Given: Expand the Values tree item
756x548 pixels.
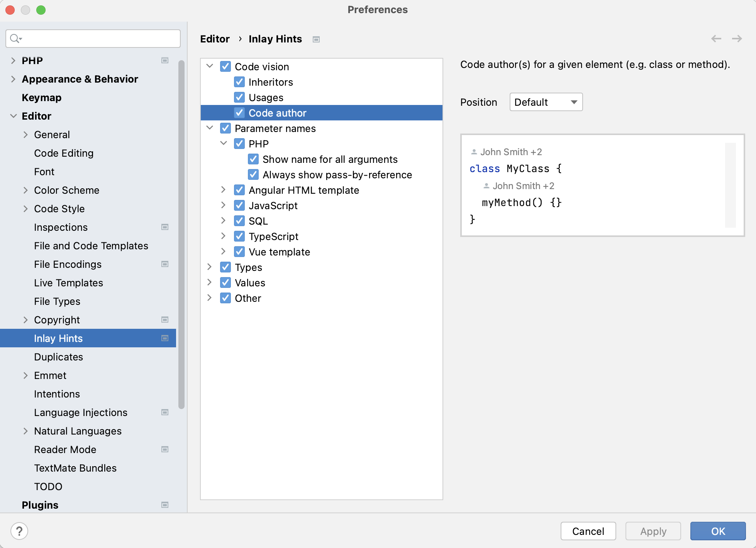Looking at the screenshot, I should point(211,283).
